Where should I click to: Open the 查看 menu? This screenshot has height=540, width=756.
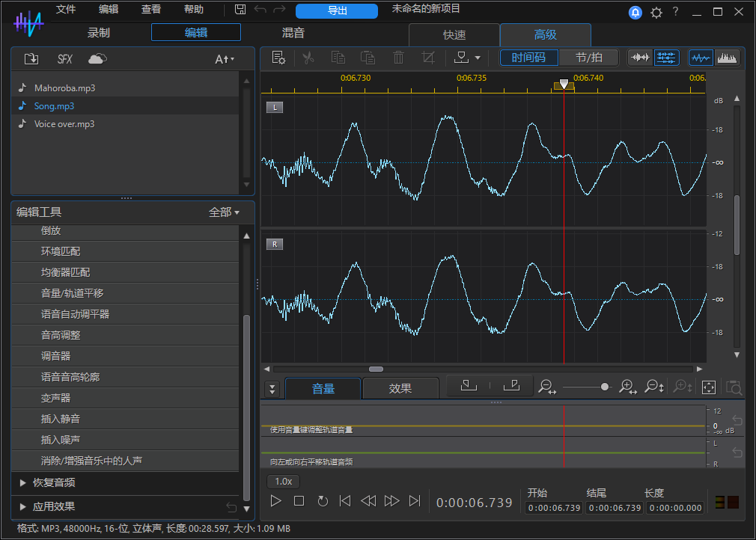[x=150, y=10]
